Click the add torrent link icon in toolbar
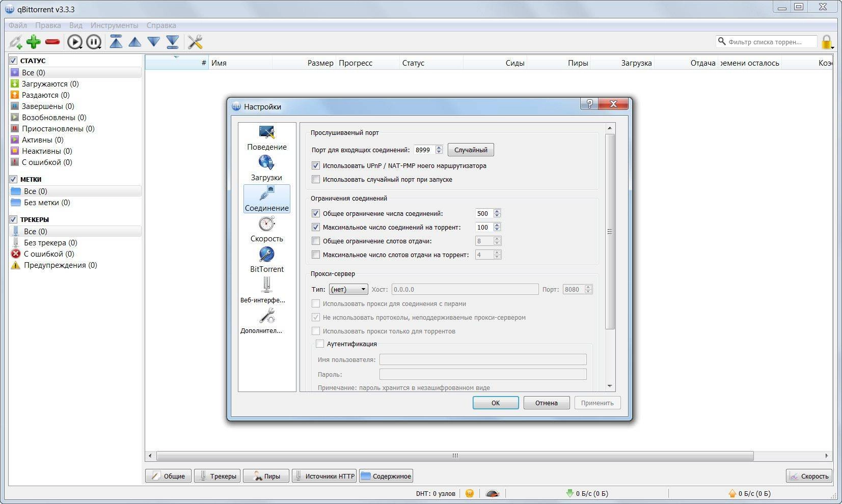842x504 pixels. tap(16, 42)
